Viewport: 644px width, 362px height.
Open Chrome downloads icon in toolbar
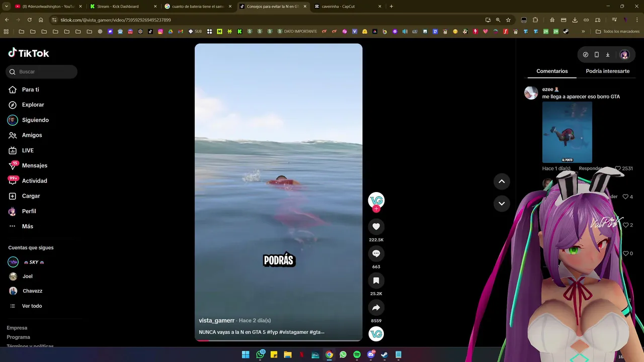[575, 20]
